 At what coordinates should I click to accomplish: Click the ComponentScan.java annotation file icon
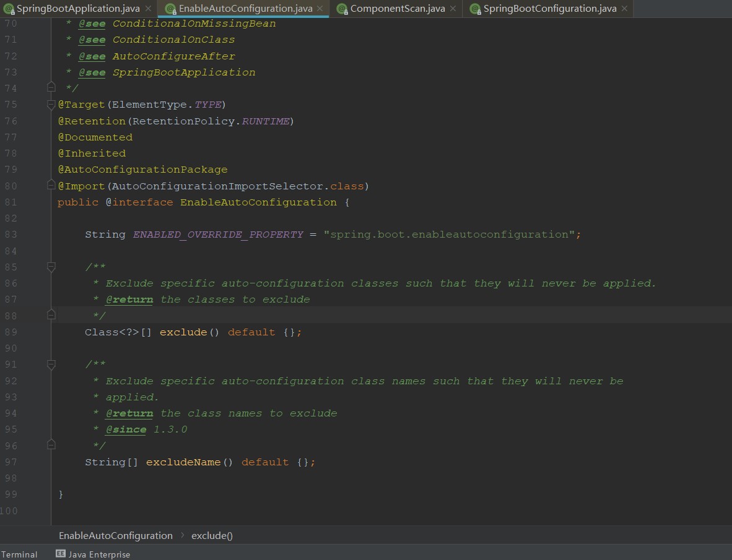pyautogui.click(x=342, y=9)
